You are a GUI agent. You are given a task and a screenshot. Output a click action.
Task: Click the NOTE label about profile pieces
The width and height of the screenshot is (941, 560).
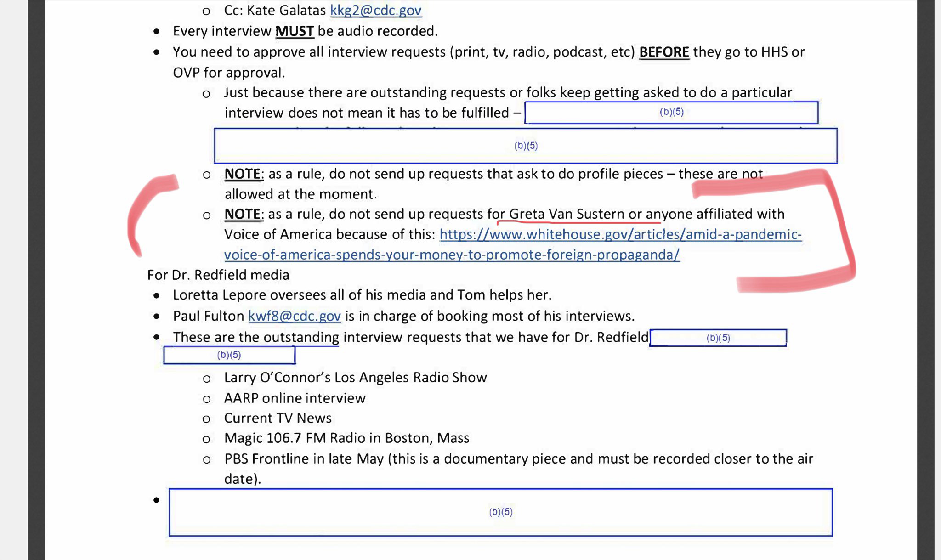(x=242, y=174)
